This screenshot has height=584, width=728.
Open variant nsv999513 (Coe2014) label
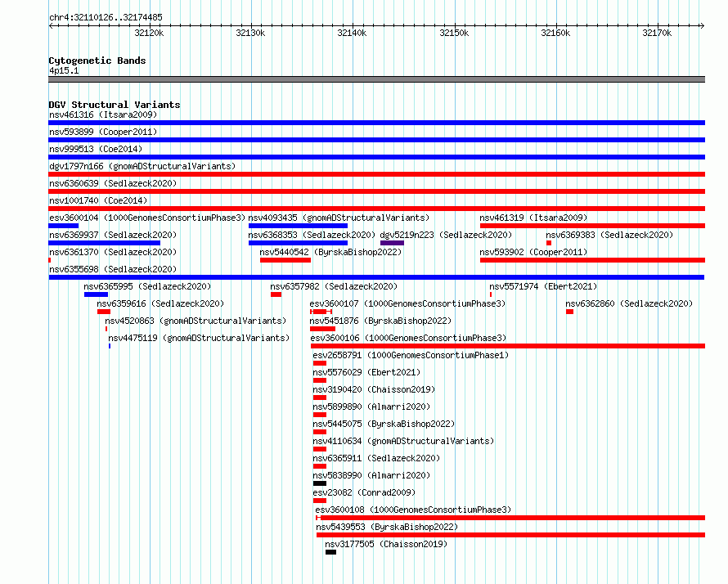tap(96, 149)
